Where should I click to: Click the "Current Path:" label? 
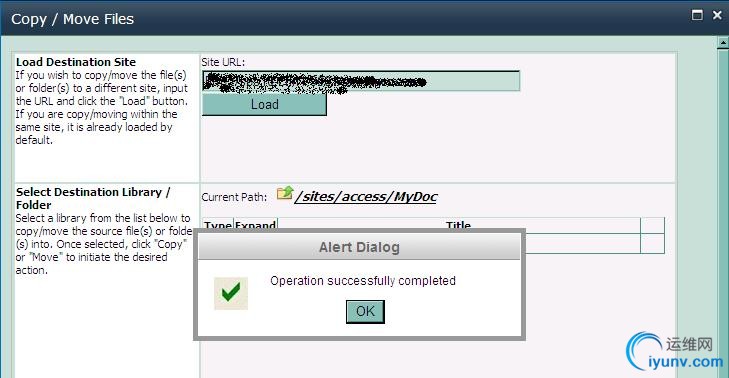click(234, 197)
